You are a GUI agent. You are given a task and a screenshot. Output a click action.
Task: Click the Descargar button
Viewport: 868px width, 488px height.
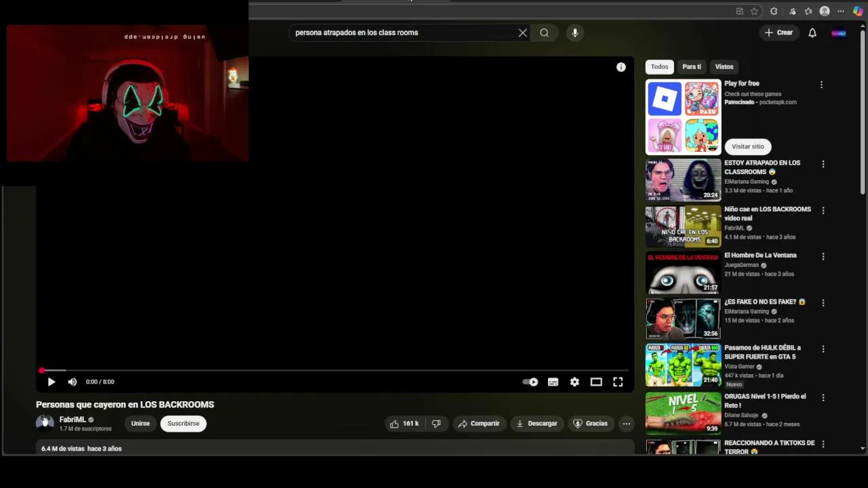537,424
